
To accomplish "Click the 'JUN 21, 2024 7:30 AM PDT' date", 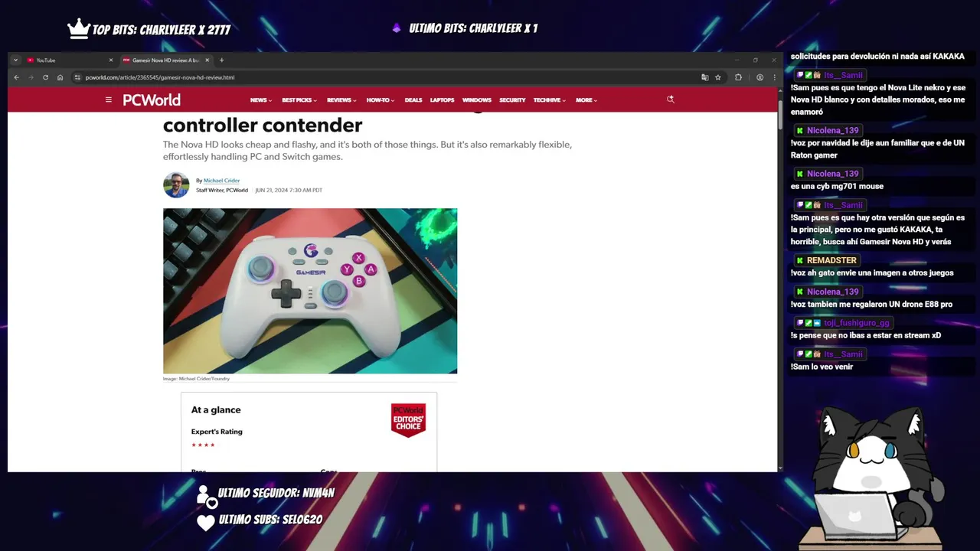I will tap(289, 190).
